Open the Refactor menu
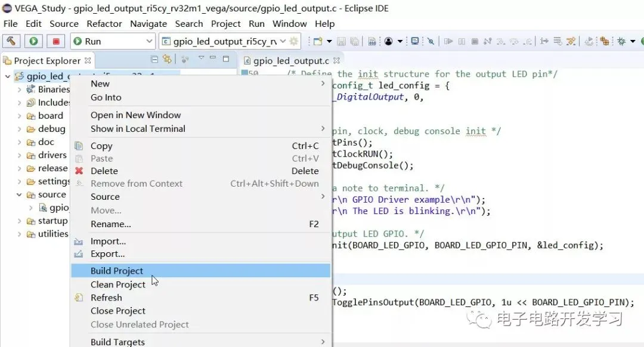Image resolution: width=644 pixels, height=347 pixels. 104,24
